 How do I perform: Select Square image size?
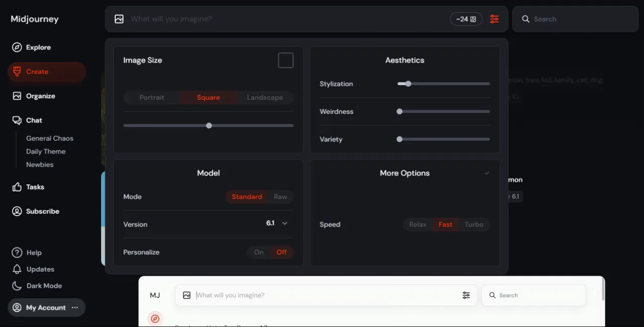point(208,97)
